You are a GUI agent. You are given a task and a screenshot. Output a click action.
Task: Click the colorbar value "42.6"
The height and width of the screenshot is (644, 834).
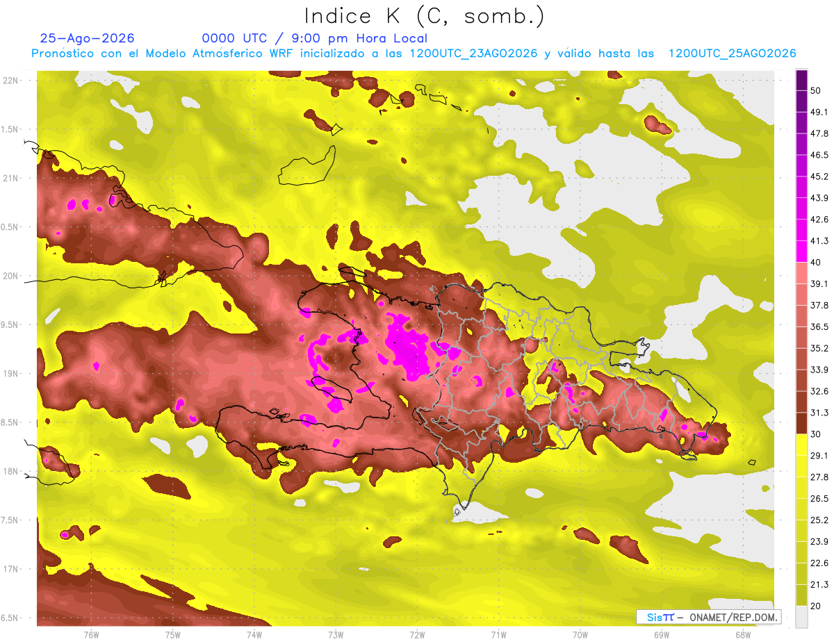tap(819, 220)
